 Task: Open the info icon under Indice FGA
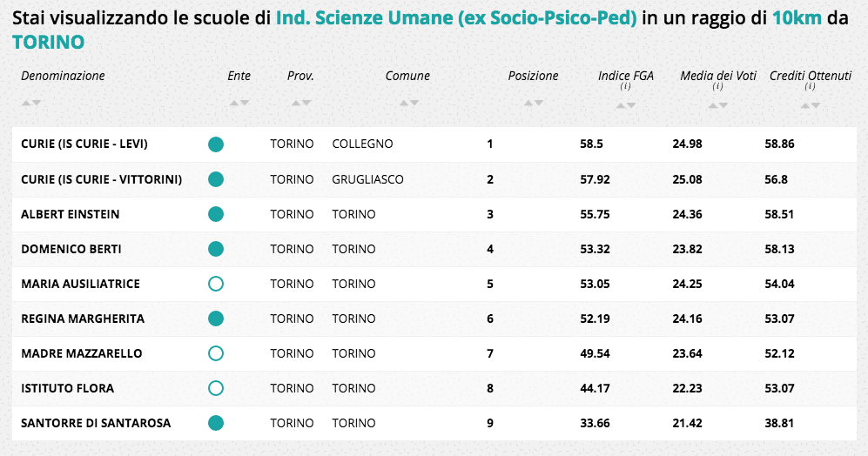coord(625,87)
